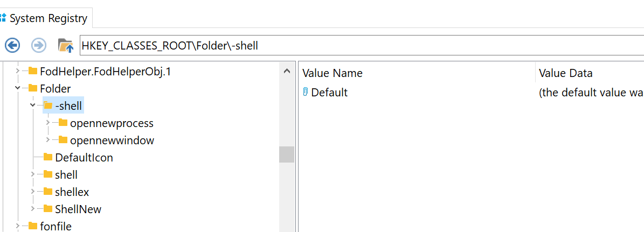Click the Back navigation arrow

(12, 45)
